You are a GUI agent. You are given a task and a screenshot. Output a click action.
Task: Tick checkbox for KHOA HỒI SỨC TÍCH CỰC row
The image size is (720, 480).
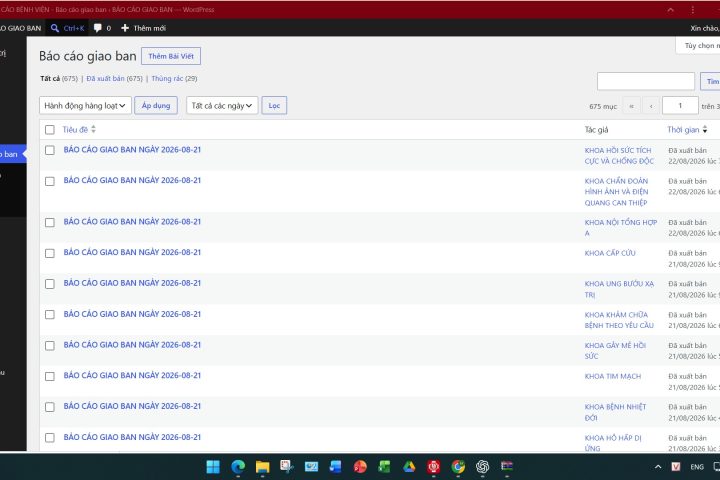click(x=50, y=150)
